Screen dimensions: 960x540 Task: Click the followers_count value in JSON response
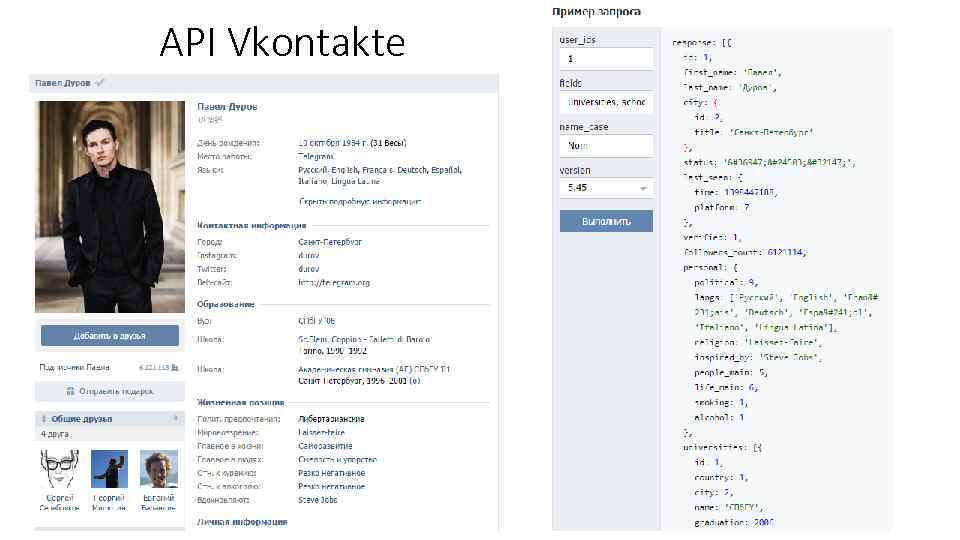point(786,252)
